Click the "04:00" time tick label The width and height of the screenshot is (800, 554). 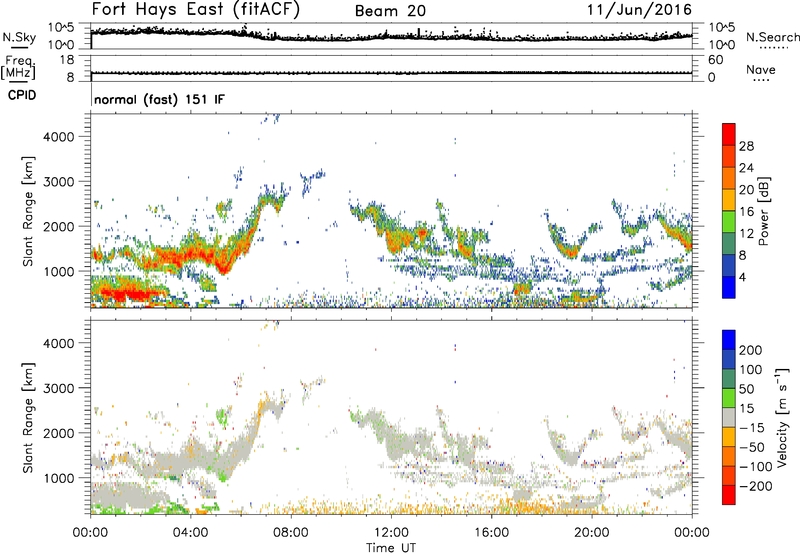pyautogui.click(x=190, y=533)
